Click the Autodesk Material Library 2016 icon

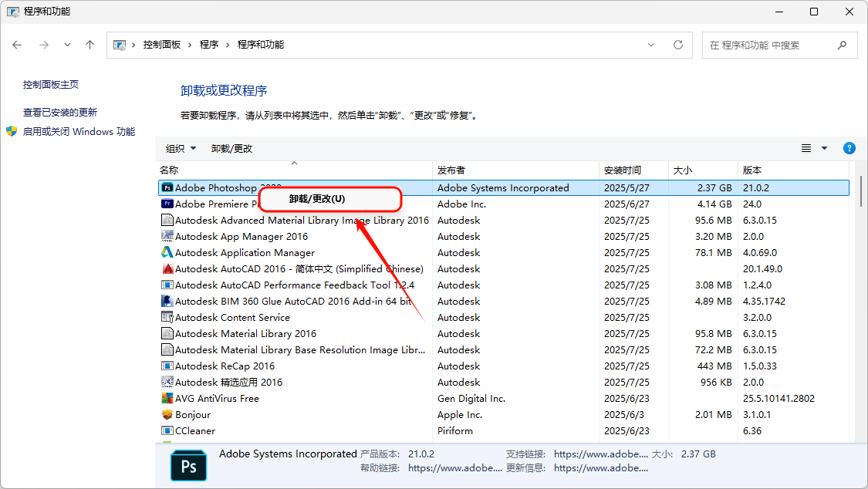click(167, 333)
